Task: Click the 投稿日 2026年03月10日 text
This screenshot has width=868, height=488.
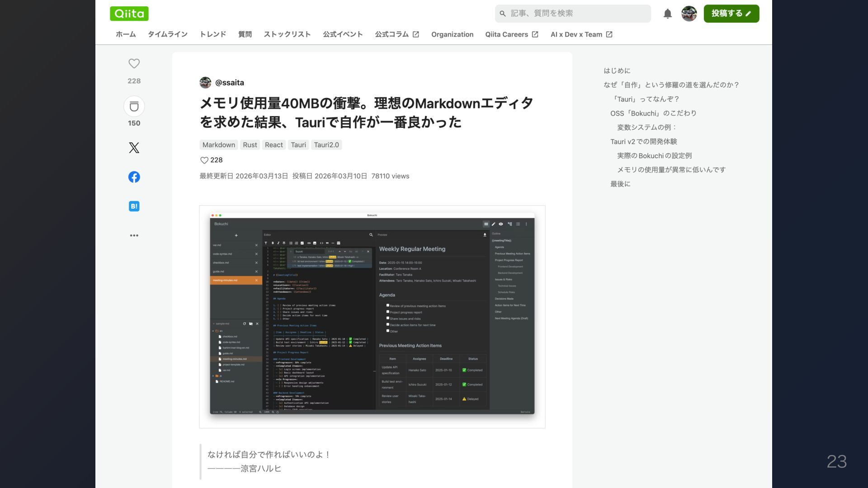Action: (330, 176)
